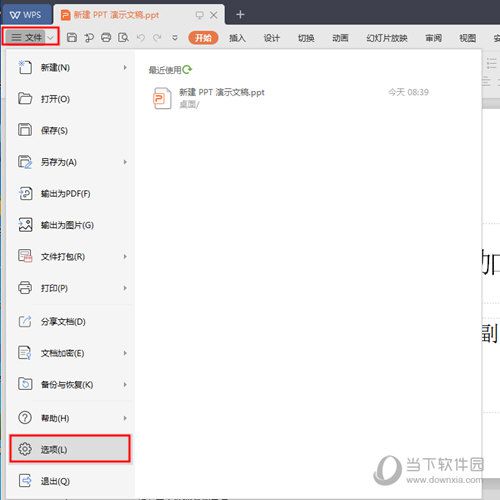Select 分享文档(D) menu entry

(70, 321)
